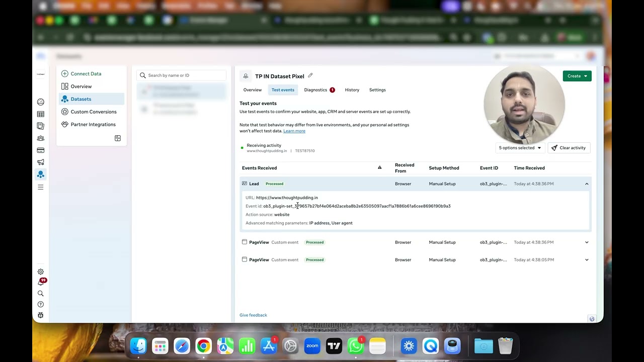
Task: Open Finder from the Dock
Action: coord(138,346)
